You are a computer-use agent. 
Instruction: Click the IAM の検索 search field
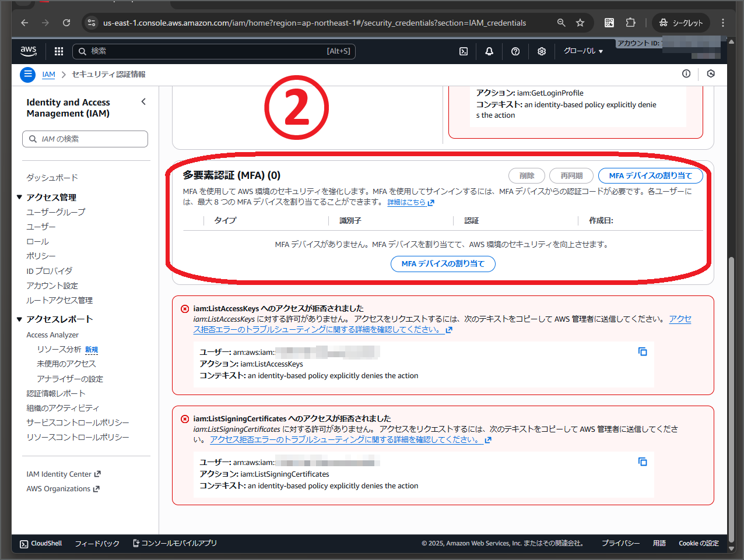(x=85, y=139)
